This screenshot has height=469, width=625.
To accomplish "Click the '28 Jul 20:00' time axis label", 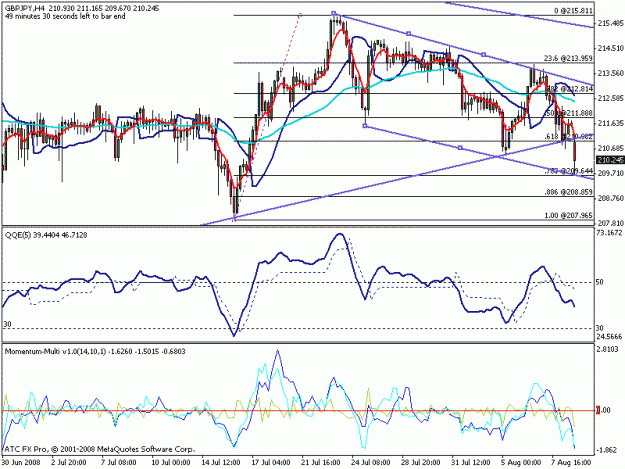I will (x=421, y=462).
